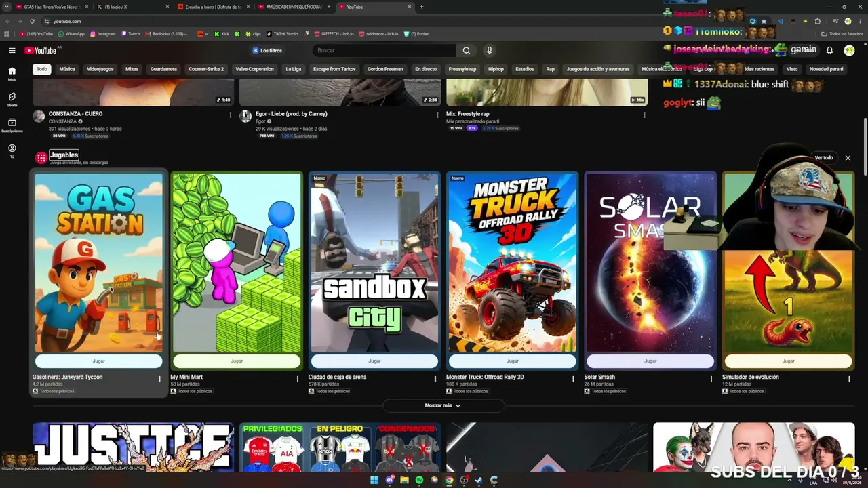This screenshot has height=488, width=868.
Task: Open the Sandbox City game thumbnail
Action: (374, 262)
